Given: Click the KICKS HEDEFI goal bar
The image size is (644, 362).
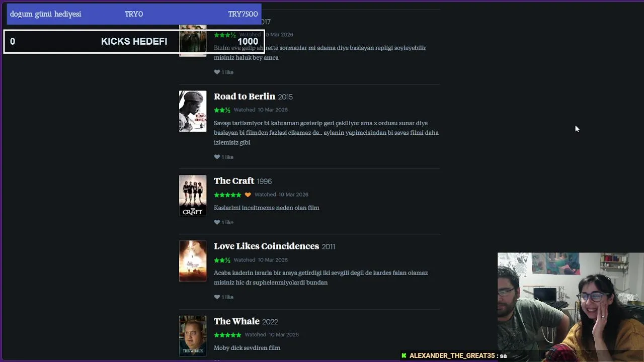Looking at the screenshot, I should coord(134,41).
